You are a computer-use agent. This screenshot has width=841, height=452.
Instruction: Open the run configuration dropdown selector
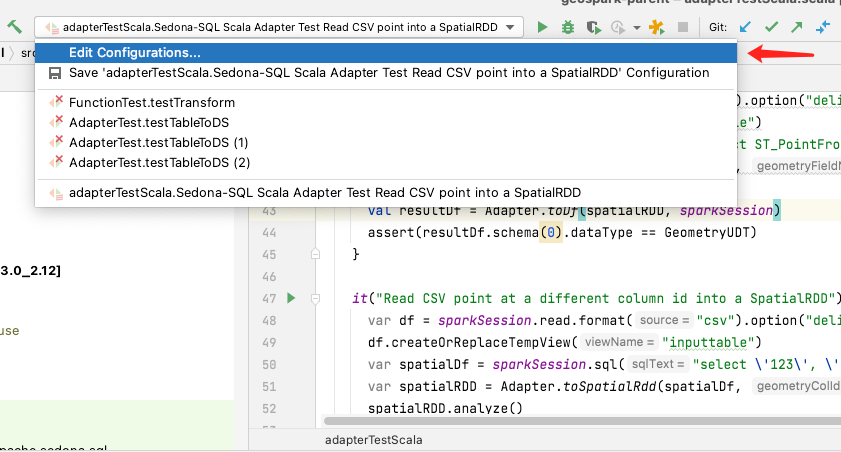(278, 27)
